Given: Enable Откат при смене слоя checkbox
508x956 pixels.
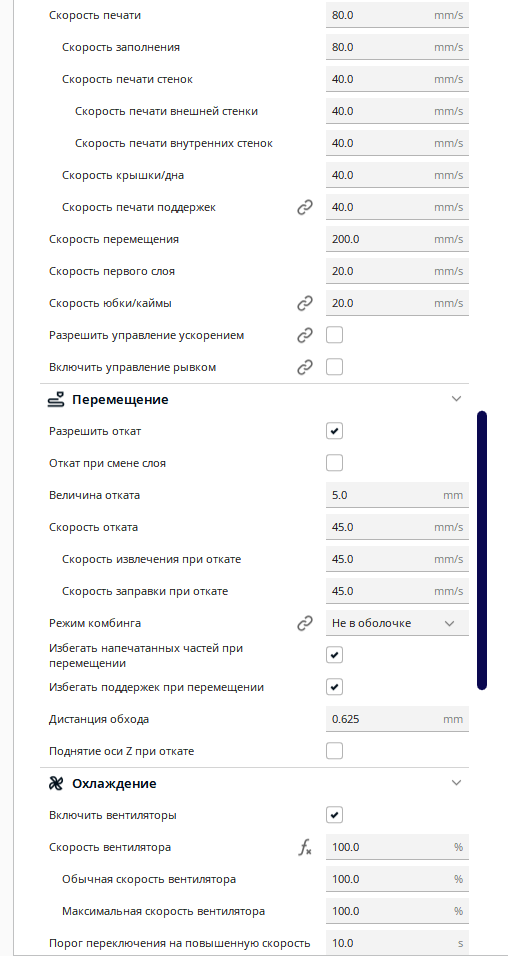Looking at the screenshot, I should click(x=334, y=463).
